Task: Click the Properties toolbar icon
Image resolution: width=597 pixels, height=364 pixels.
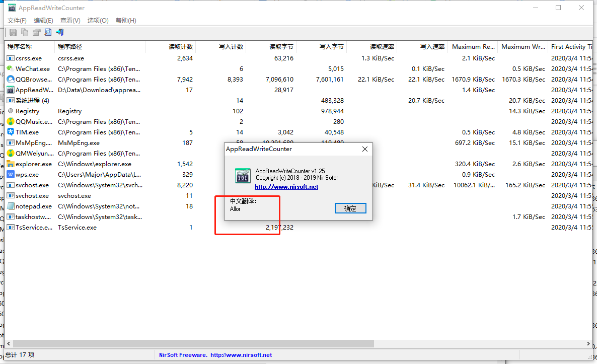Action: (x=37, y=32)
